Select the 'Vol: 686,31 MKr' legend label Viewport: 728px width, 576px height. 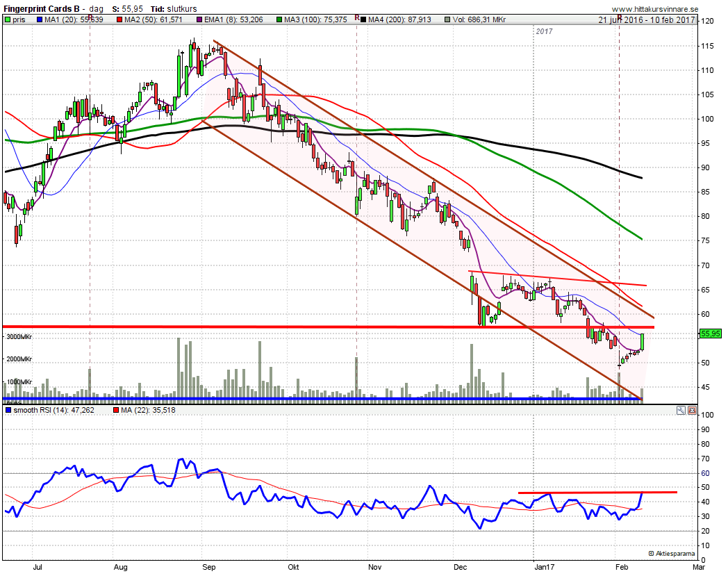click(479, 19)
